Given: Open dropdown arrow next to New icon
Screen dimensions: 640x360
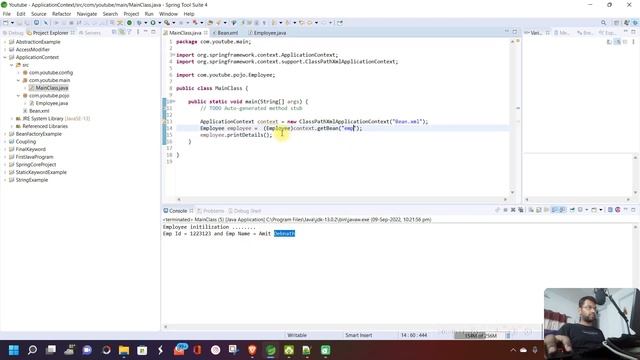Looking at the screenshot, I should pos(12,23).
